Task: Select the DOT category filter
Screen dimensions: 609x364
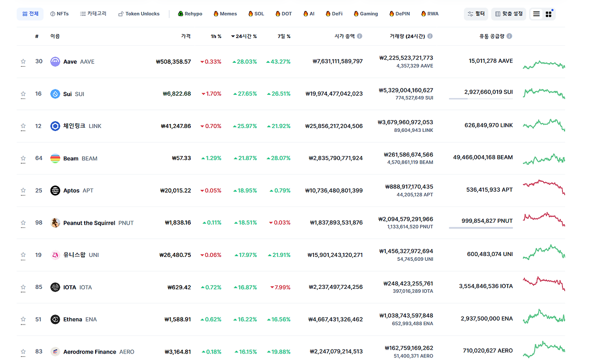Action: (284, 14)
